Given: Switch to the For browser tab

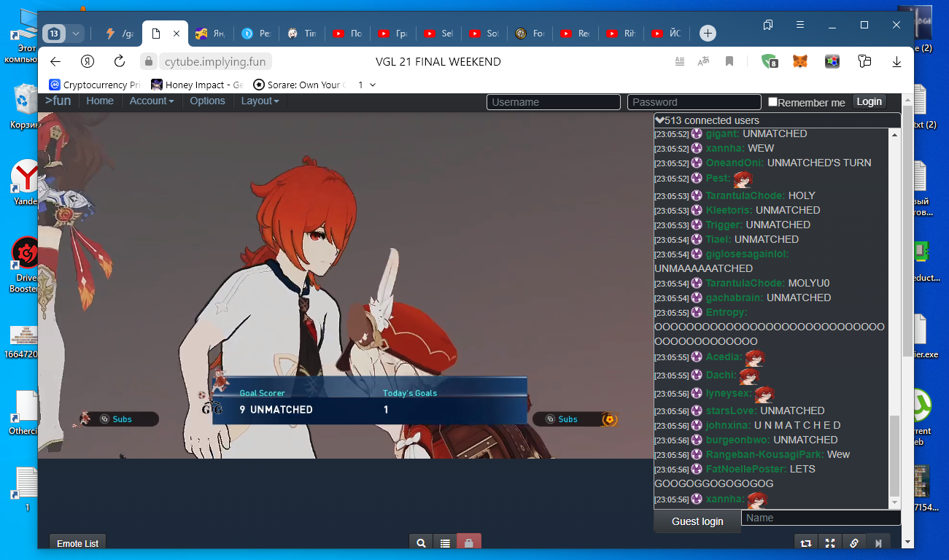Looking at the screenshot, I should [x=530, y=34].
